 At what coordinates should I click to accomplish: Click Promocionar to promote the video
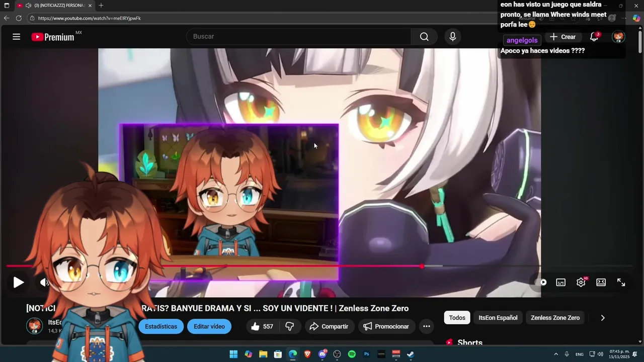tap(386, 326)
